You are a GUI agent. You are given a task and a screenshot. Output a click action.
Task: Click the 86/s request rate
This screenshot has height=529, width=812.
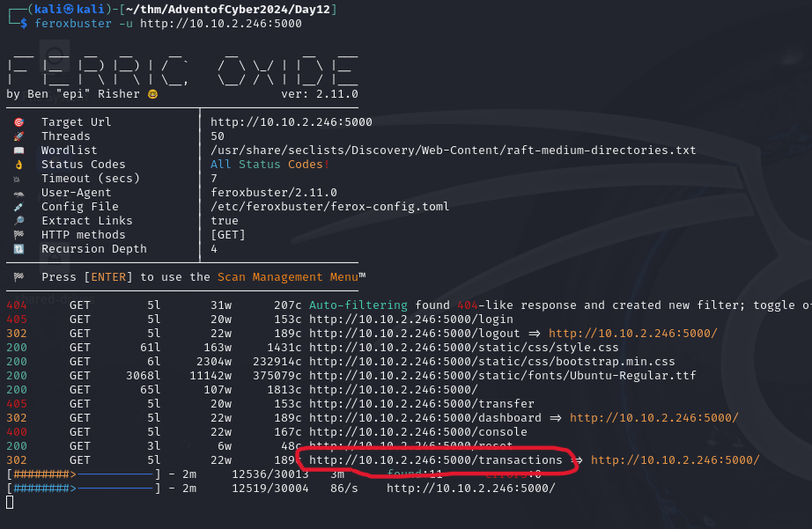(343, 489)
